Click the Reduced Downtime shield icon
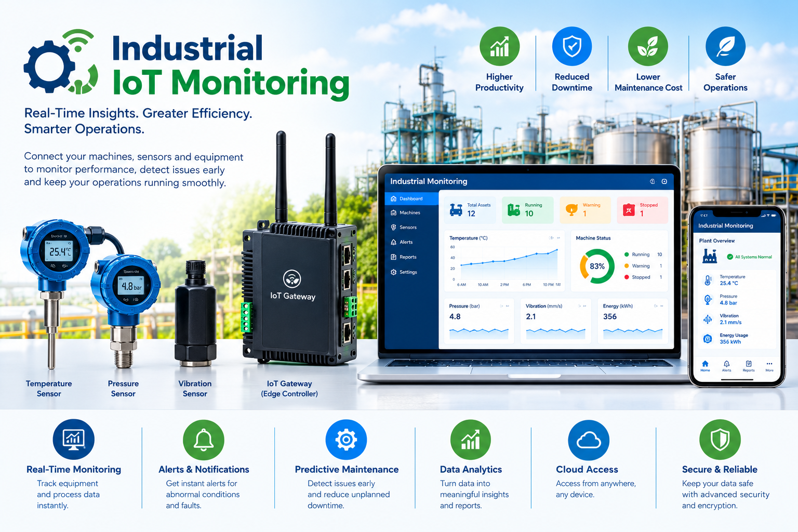The height and width of the screenshot is (532, 798). pyautogui.click(x=571, y=47)
